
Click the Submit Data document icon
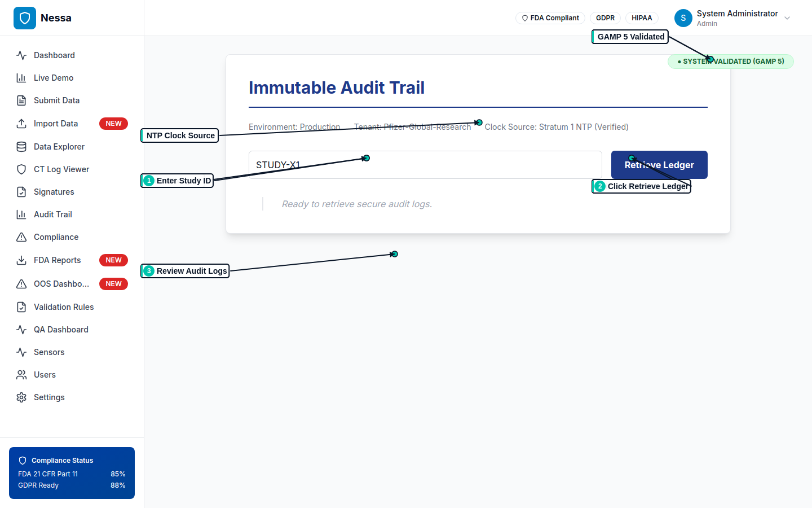21,100
